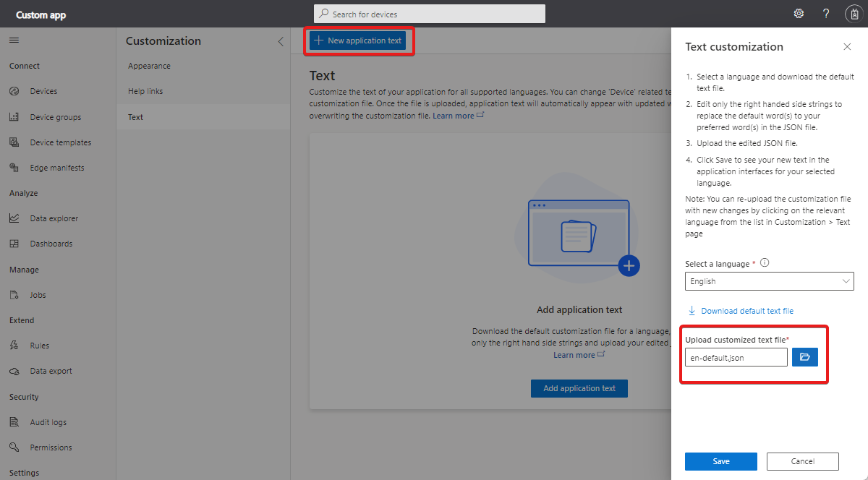Select the Appearance customization tab
The height and width of the screenshot is (480, 868).
(x=149, y=66)
